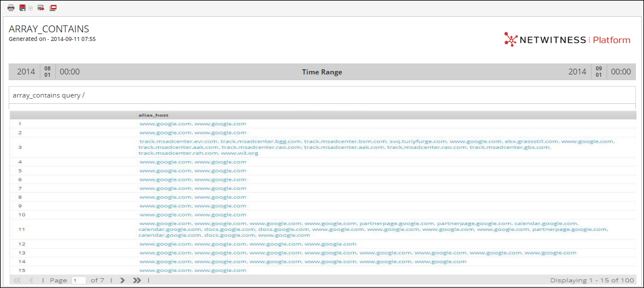Open the track.msadcenter.gbs.com link

510,147
